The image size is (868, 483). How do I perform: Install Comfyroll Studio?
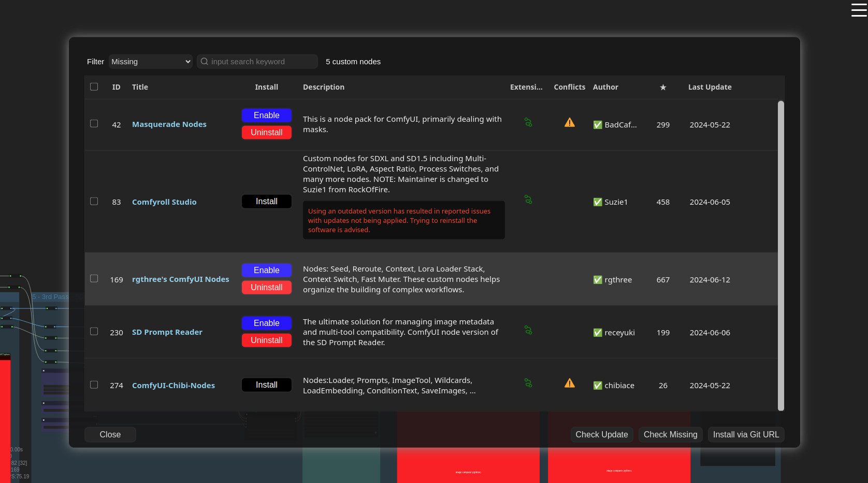click(266, 202)
